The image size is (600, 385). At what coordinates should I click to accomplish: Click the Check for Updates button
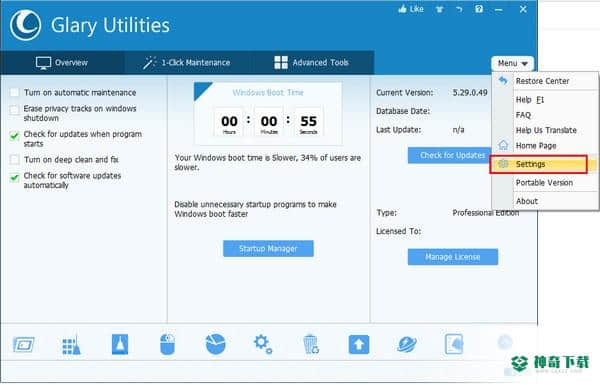(x=450, y=155)
